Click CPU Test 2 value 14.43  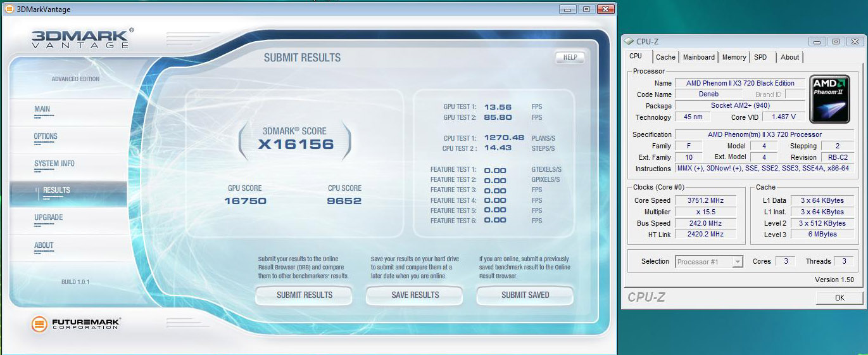click(498, 148)
